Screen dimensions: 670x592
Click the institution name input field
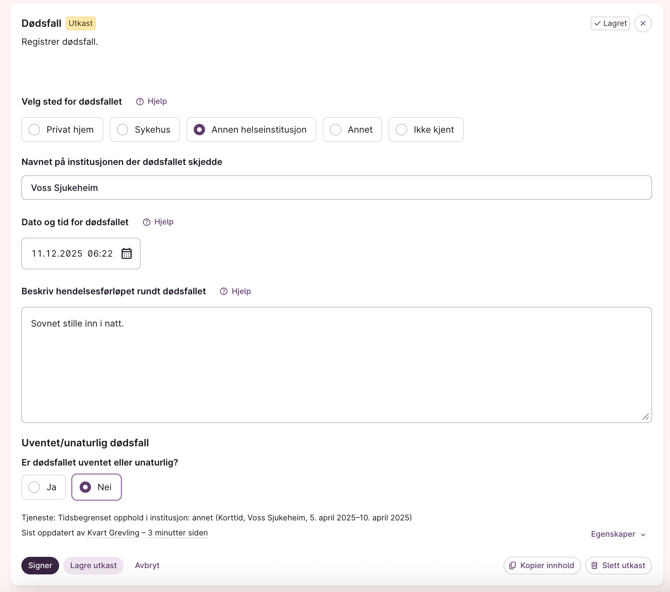pos(336,188)
